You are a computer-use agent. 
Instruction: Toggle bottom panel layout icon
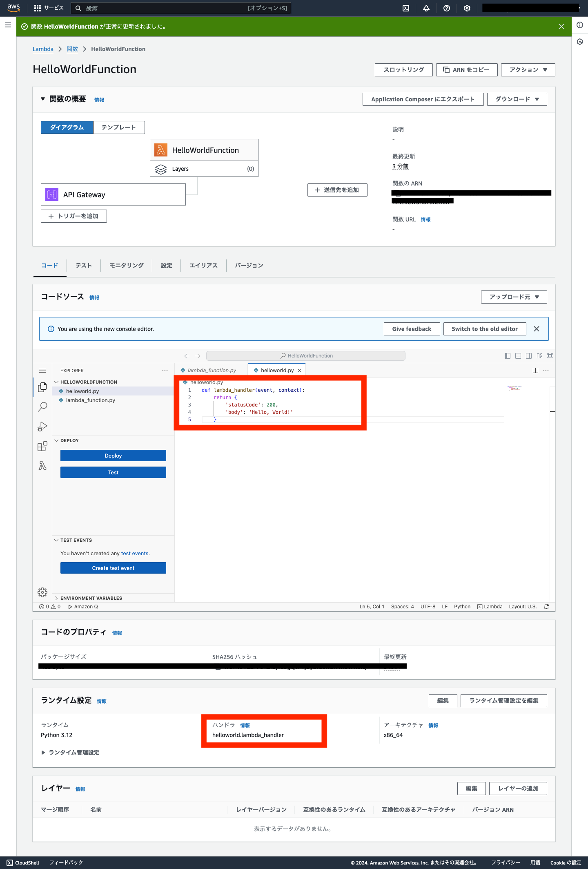518,356
